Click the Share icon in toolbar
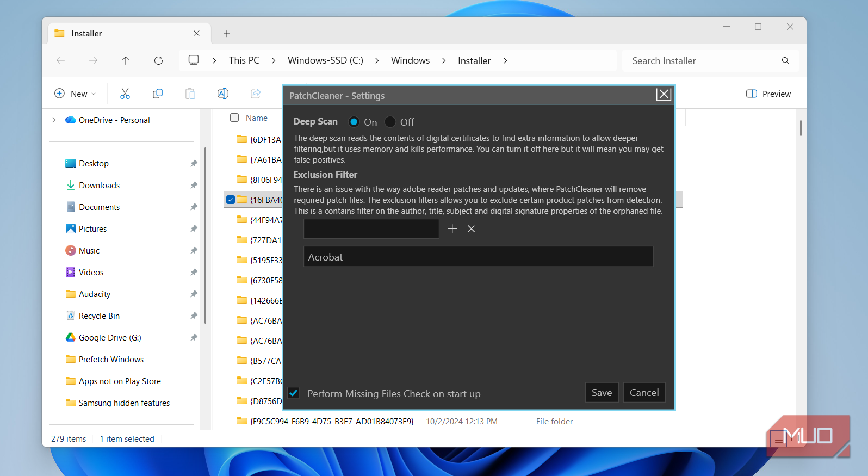Screen dimensions: 868x476 pos(256,94)
